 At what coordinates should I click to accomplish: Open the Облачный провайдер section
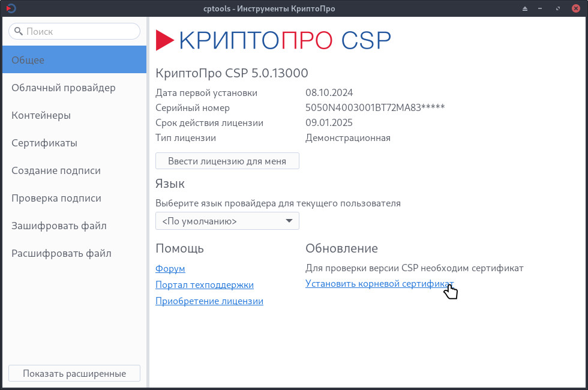coord(73,88)
